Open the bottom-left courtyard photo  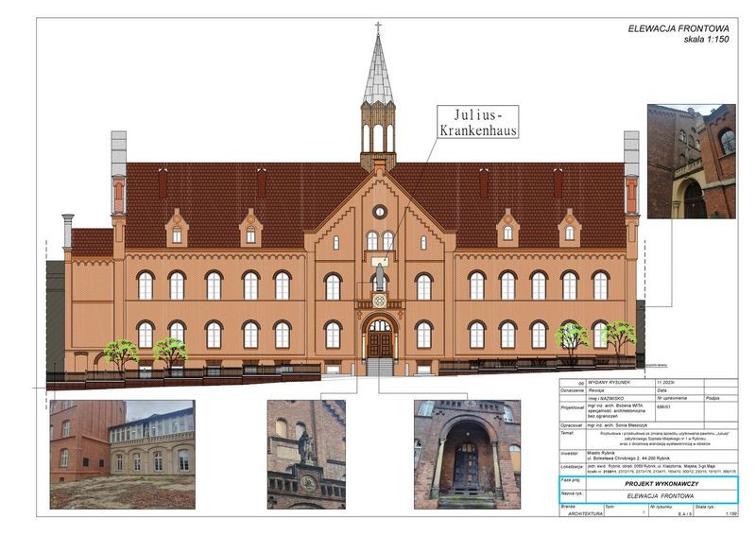[122, 455]
